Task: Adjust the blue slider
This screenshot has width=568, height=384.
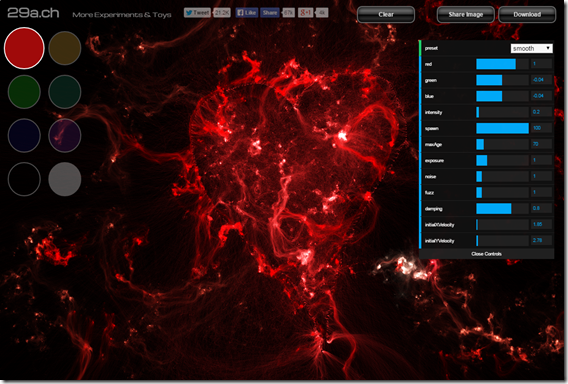Action: point(502,96)
